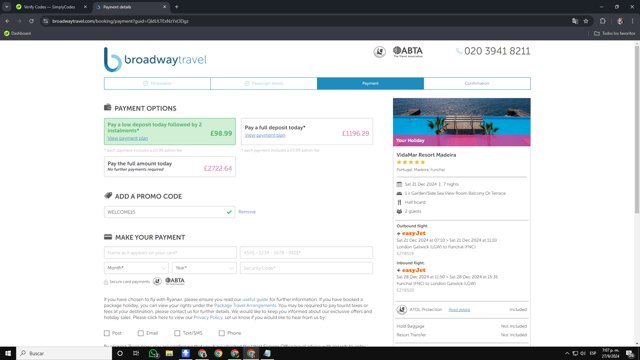
Task: Click the ATOL badge beside Secure card payments
Action: [157, 281]
